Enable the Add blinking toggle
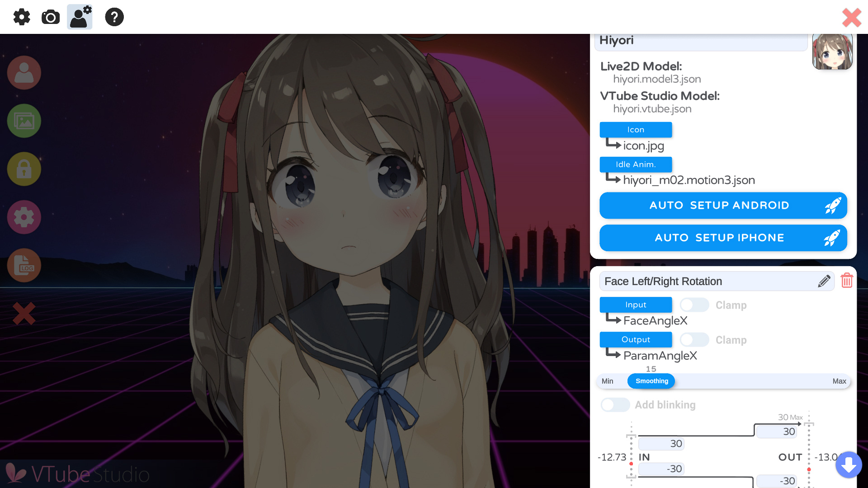The image size is (868, 488). (615, 405)
